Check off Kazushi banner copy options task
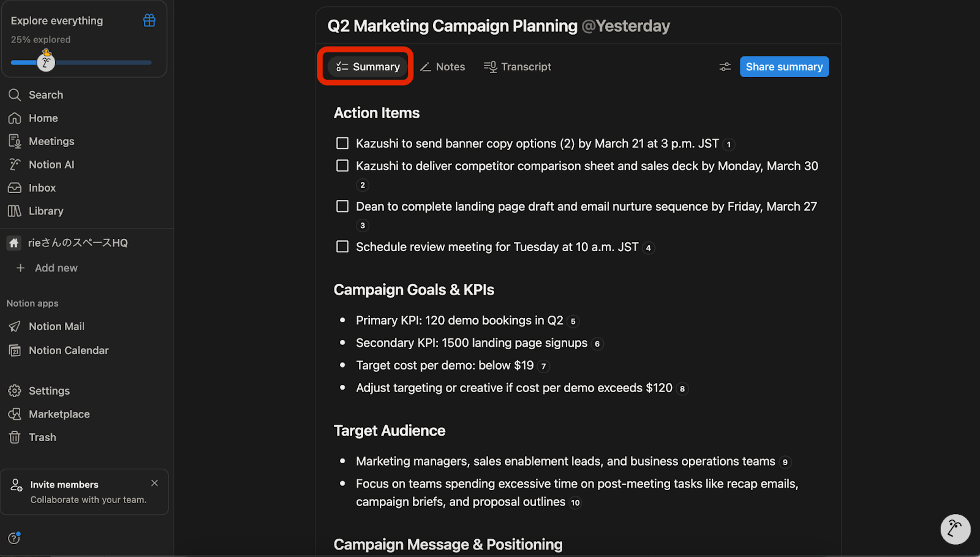 (x=342, y=143)
